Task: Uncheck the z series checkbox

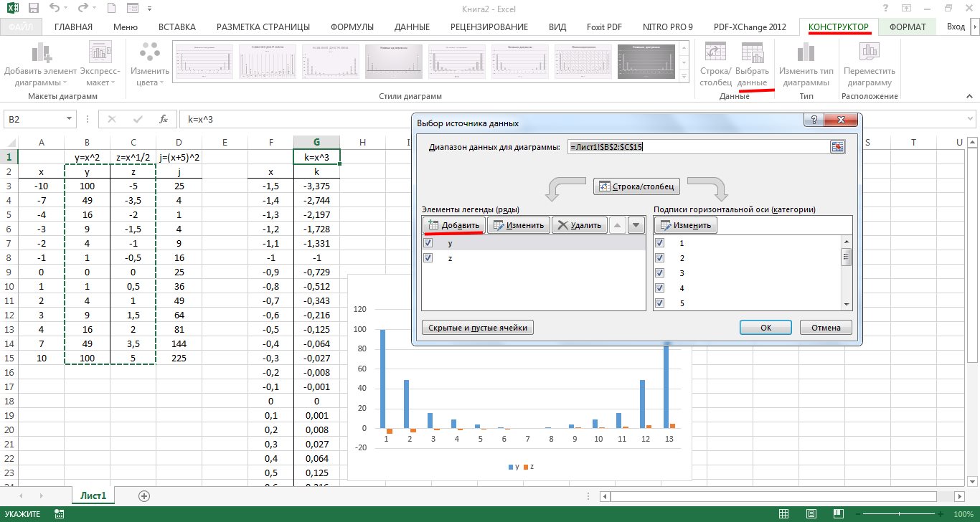Action: (x=428, y=258)
